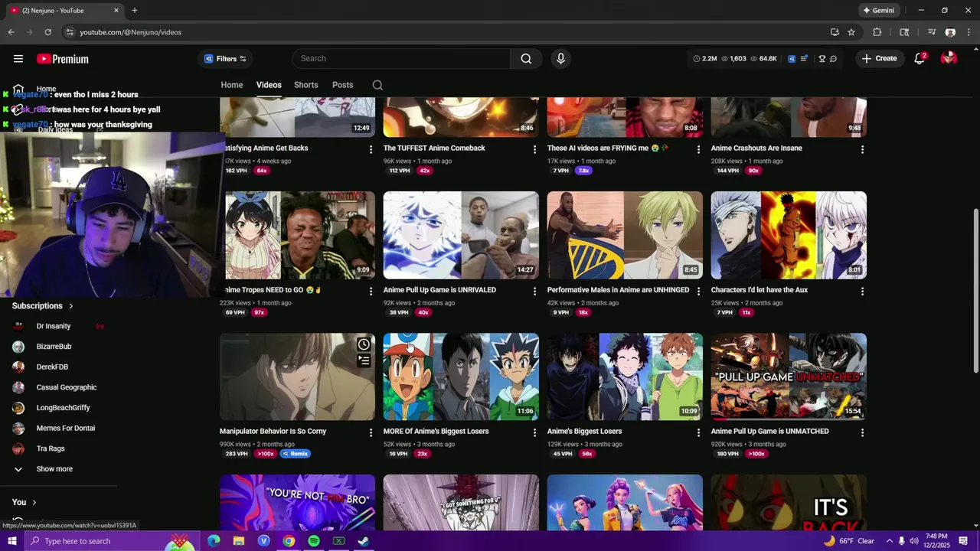The image size is (980, 551).
Task: Click the YouTube Premium logo
Action: 63,59
